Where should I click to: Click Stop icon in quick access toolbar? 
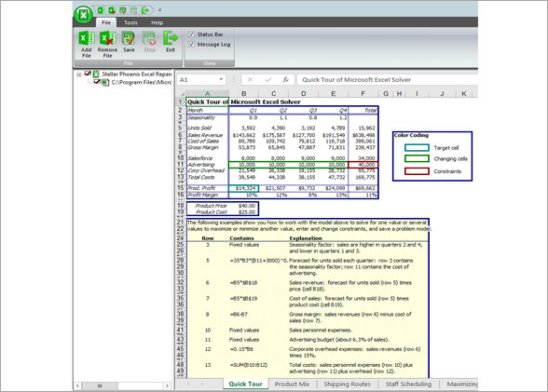tap(134, 10)
